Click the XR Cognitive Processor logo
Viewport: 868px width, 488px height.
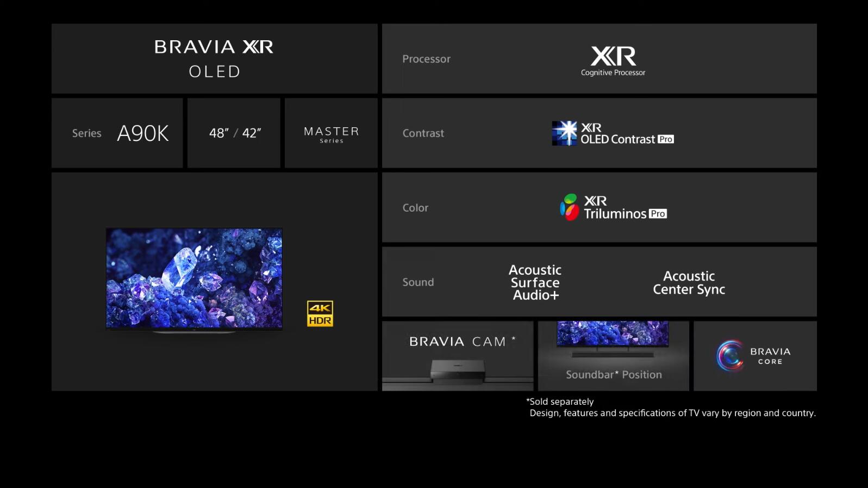tap(613, 60)
